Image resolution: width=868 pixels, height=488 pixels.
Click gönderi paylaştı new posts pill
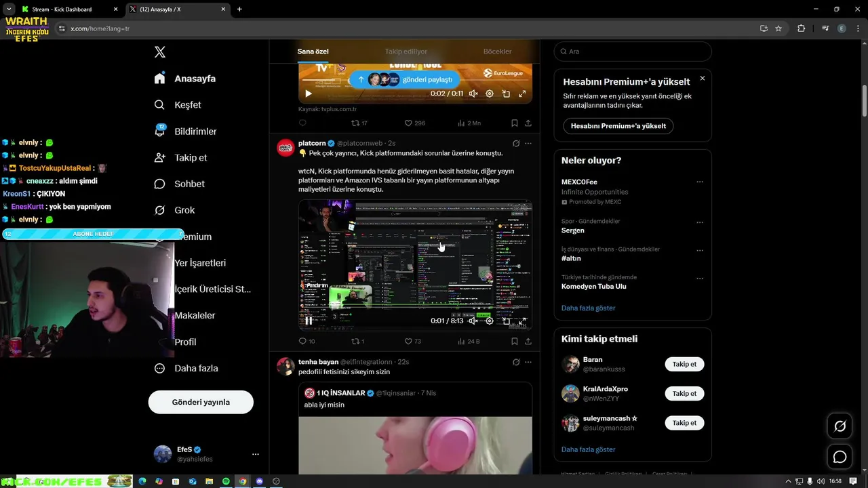(x=405, y=79)
